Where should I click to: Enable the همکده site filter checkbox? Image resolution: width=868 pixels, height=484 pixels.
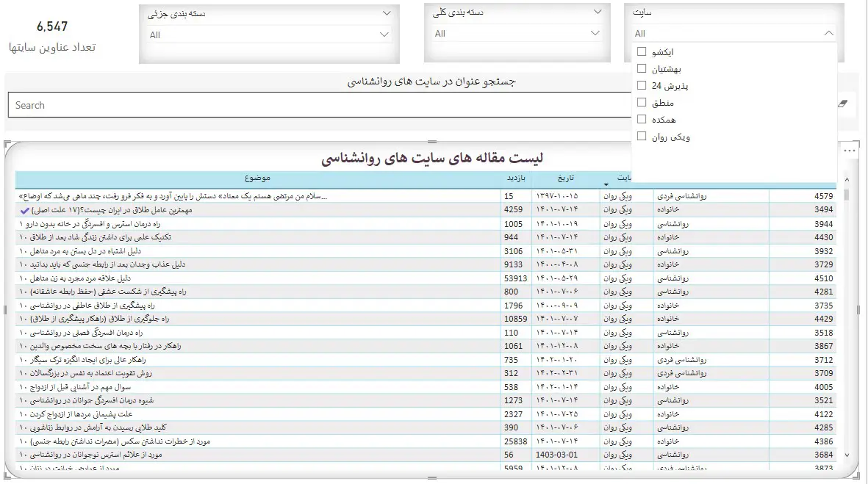click(x=642, y=120)
